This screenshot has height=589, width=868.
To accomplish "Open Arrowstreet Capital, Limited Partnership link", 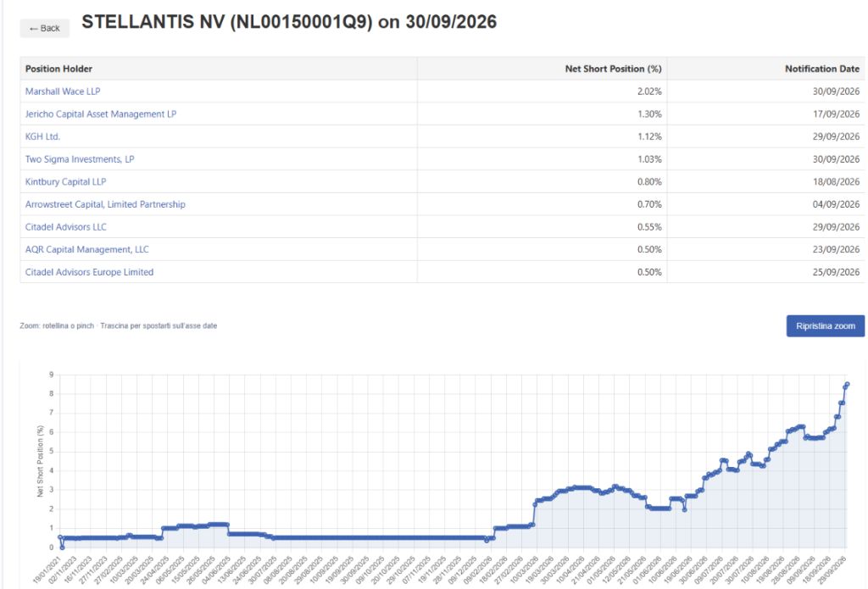I will (105, 204).
